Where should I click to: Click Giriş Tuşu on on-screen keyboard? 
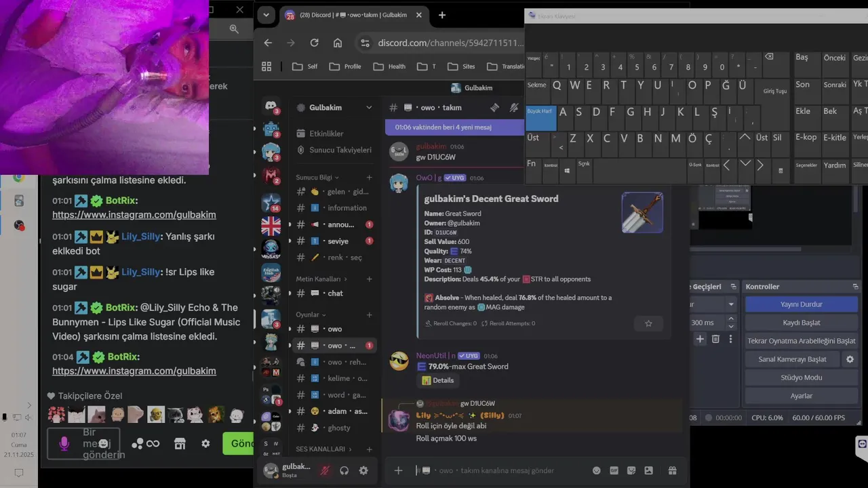775,91
